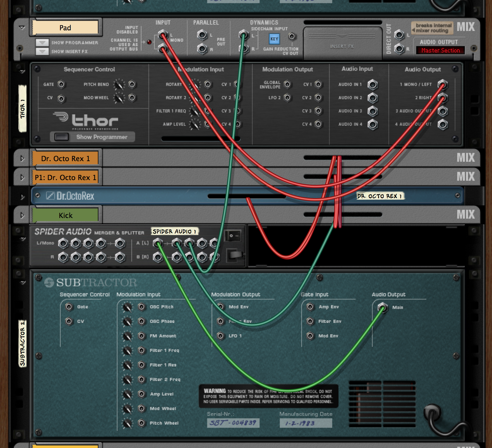Screen dimensions: 492x448
Task: Collapse the Thor 1 device
Action: tap(22, 71)
